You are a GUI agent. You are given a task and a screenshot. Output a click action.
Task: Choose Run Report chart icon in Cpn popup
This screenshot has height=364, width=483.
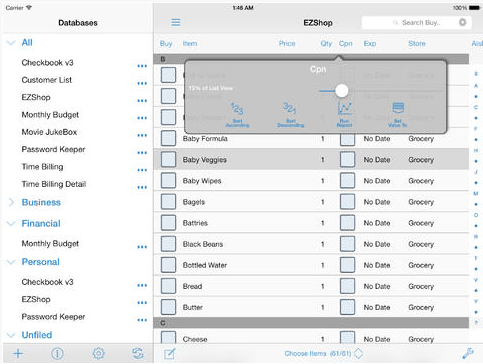[345, 115]
